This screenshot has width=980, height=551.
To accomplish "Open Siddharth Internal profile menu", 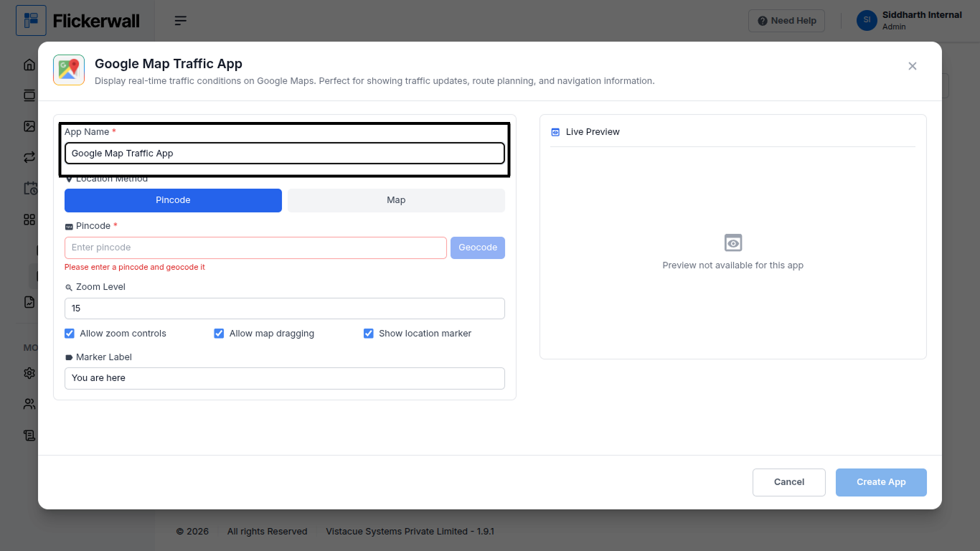I will coord(909,20).
